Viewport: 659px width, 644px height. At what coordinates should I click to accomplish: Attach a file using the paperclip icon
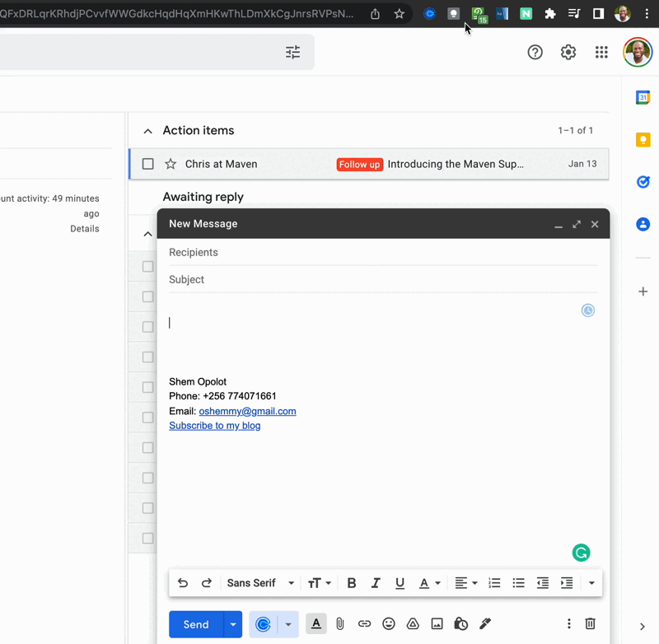(x=340, y=624)
